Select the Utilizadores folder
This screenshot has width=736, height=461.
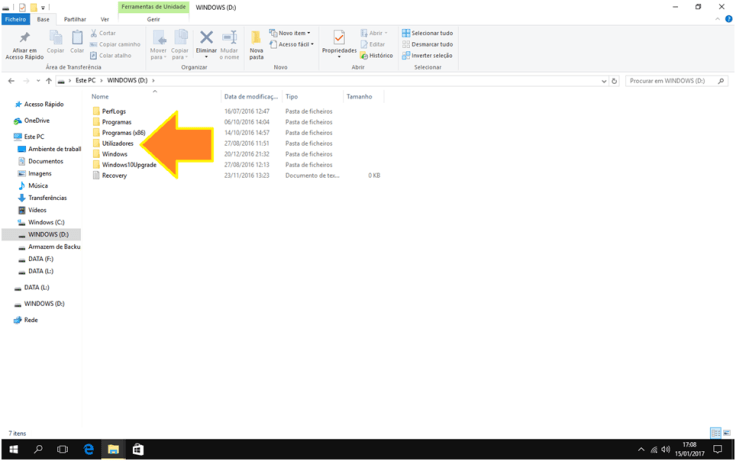click(x=117, y=143)
